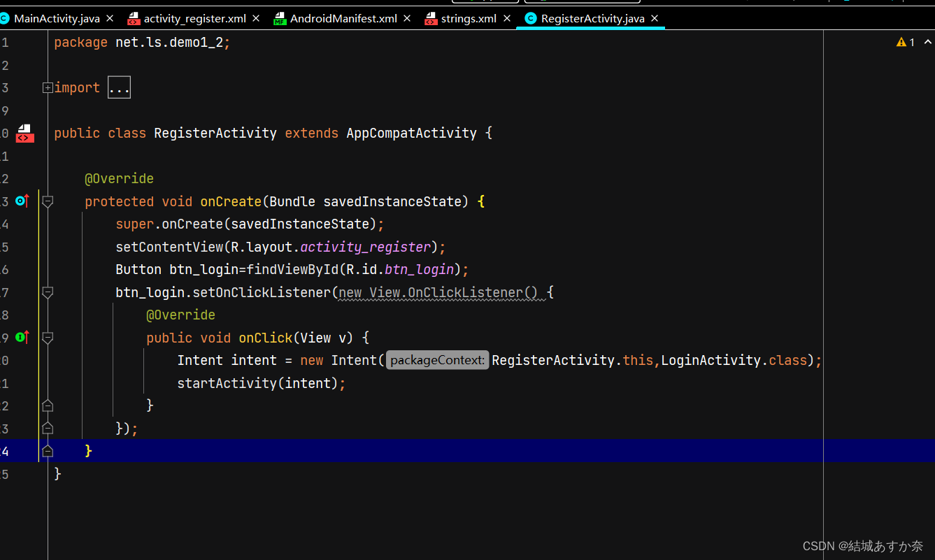
Task: Click the XML file icon on activity_register.xml tab
Action: [134, 18]
